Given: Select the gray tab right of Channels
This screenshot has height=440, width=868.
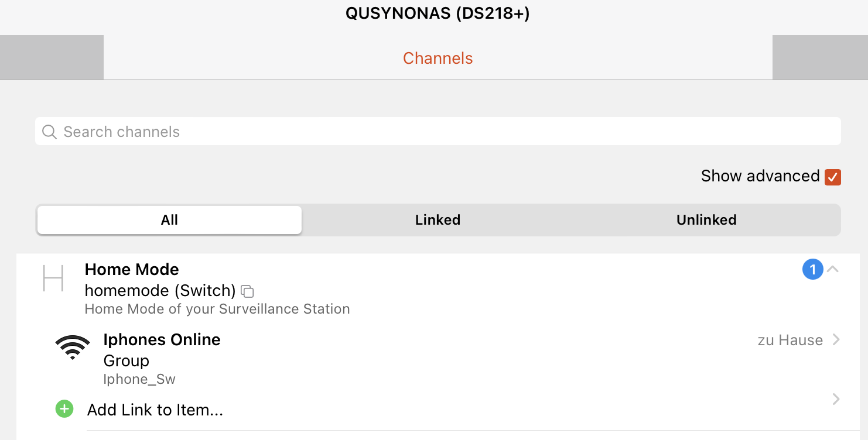Looking at the screenshot, I should 820,57.
